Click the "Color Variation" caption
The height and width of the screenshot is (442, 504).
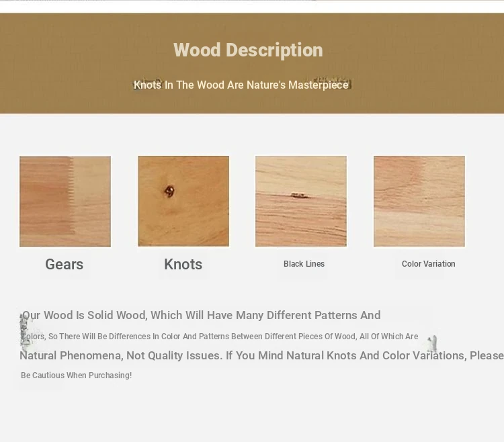(x=429, y=264)
